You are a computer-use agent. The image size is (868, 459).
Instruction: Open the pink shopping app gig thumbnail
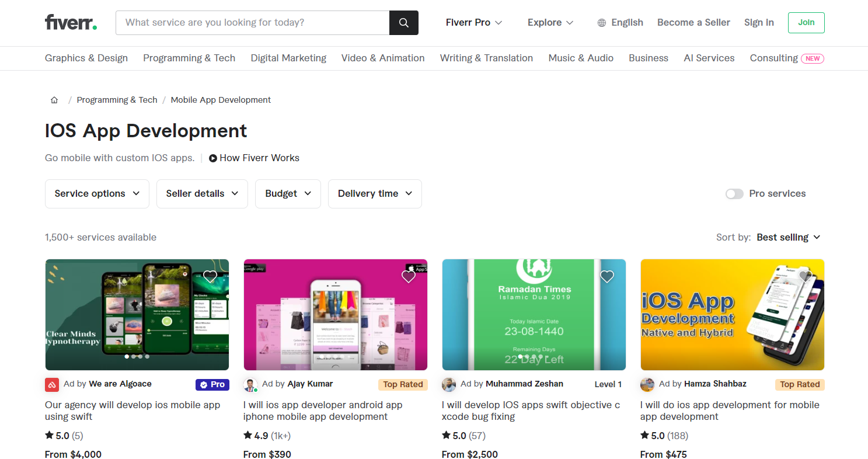click(x=336, y=315)
